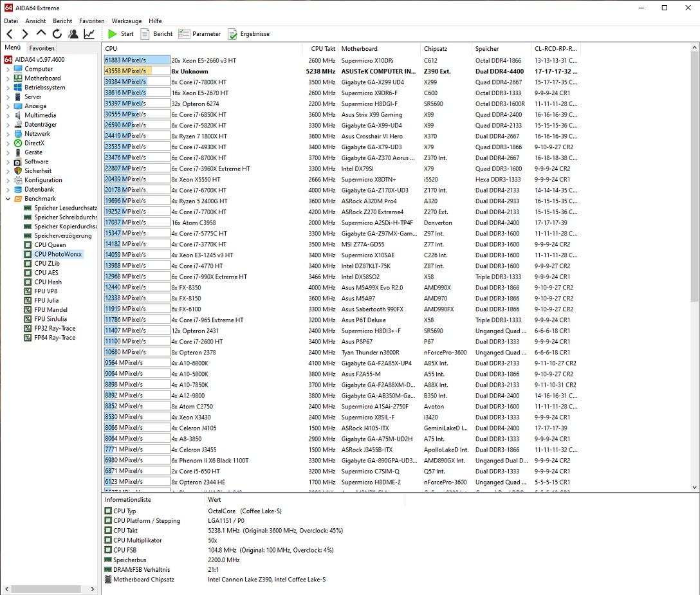Click the Betriebssystem Windows icon in tree
The image size is (700, 595).
18,87
